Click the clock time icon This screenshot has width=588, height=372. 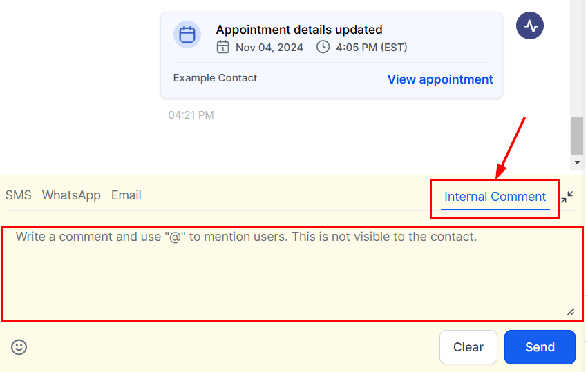tap(323, 48)
